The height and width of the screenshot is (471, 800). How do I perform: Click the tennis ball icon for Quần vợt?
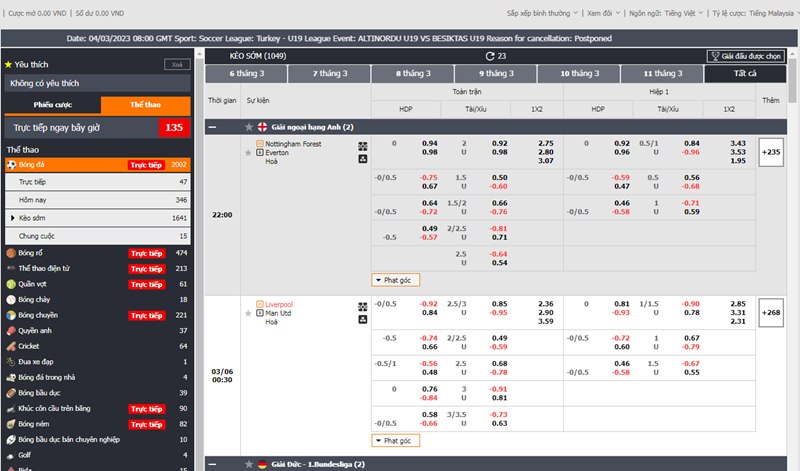[x=11, y=284]
